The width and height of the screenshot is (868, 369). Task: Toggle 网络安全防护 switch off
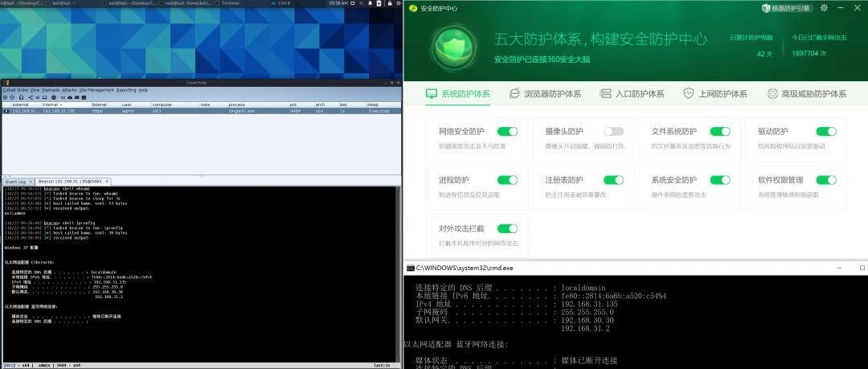click(507, 131)
